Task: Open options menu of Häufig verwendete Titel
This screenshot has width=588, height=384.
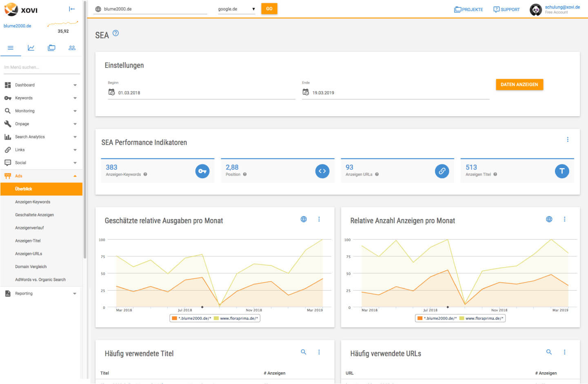Action: pyautogui.click(x=319, y=352)
